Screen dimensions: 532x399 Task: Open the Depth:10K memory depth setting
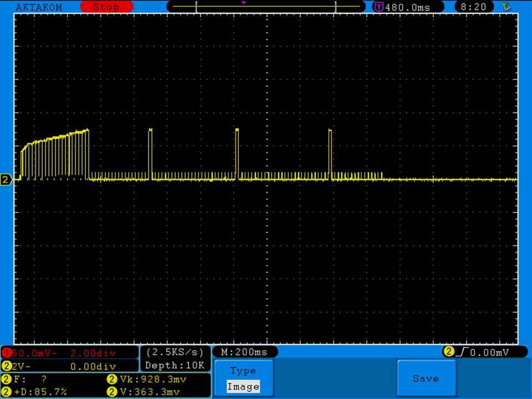[x=175, y=366]
